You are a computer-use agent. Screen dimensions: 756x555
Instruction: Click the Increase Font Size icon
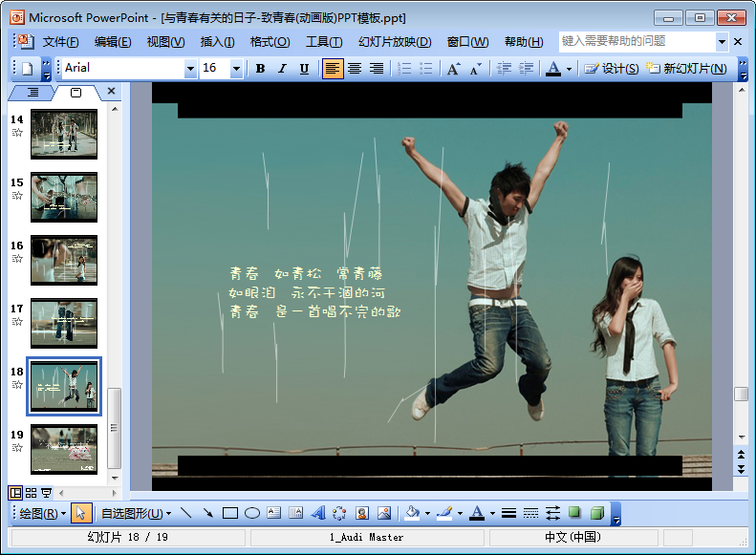[453, 69]
